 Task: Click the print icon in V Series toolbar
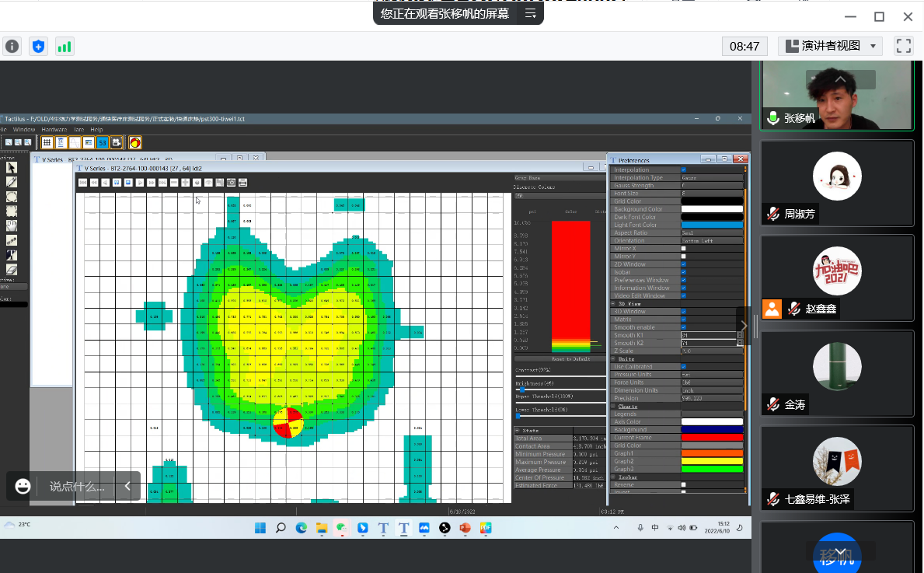pyautogui.click(x=242, y=183)
